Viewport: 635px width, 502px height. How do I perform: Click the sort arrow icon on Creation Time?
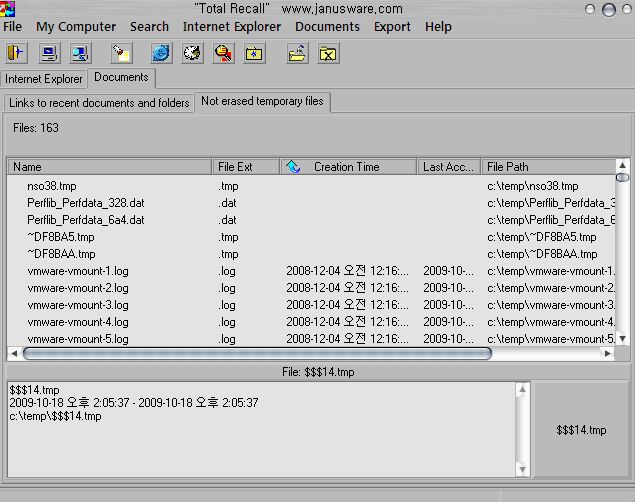click(x=293, y=166)
